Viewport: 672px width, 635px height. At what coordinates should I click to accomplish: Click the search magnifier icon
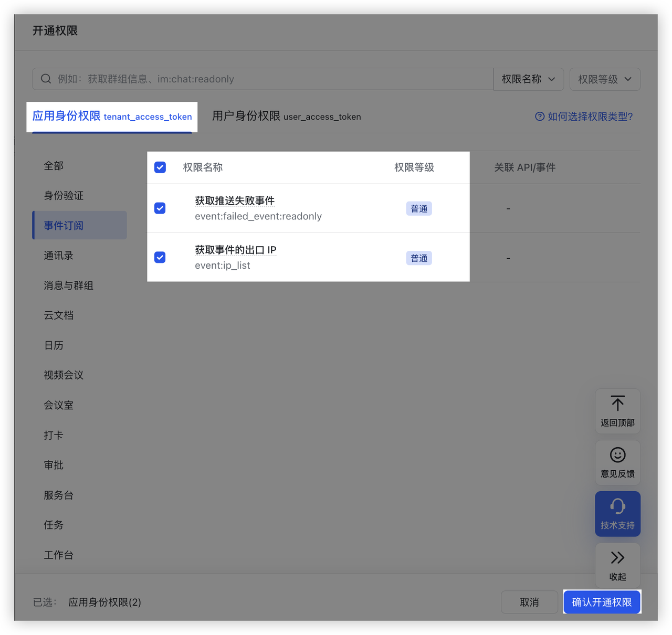(x=46, y=79)
